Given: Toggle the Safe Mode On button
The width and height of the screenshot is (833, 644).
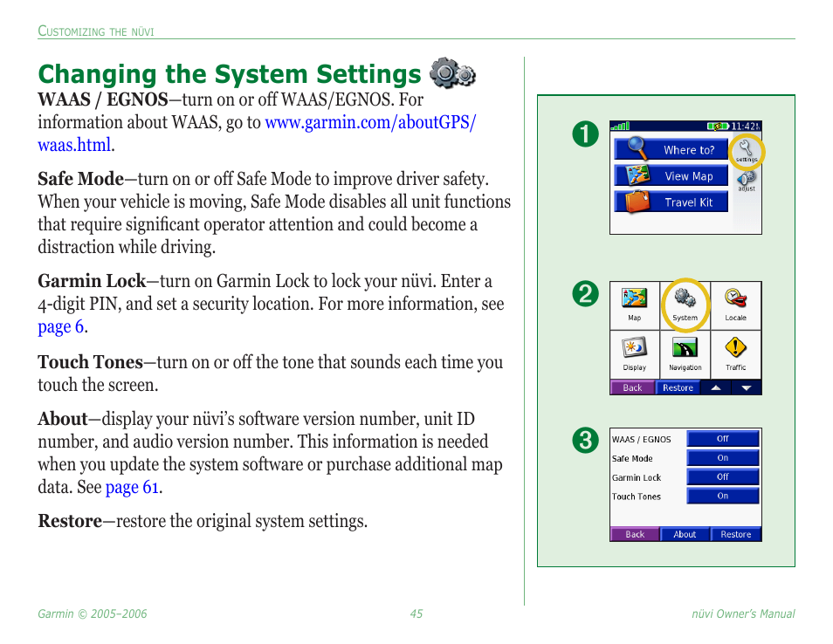Looking at the screenshot, I should (x=722, y=457).
